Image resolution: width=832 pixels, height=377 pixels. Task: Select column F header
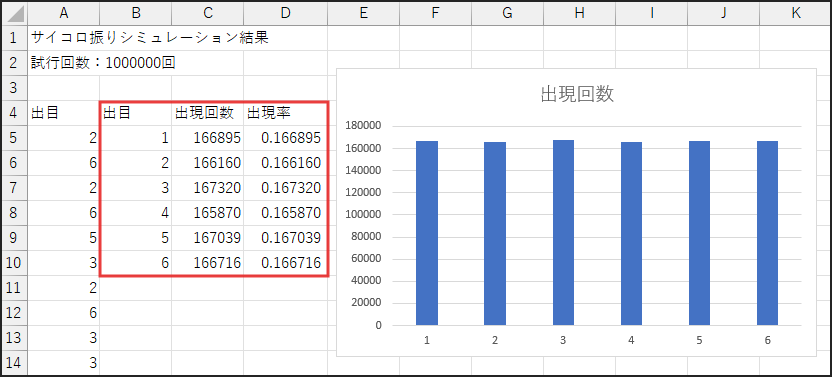pos(435,13)
